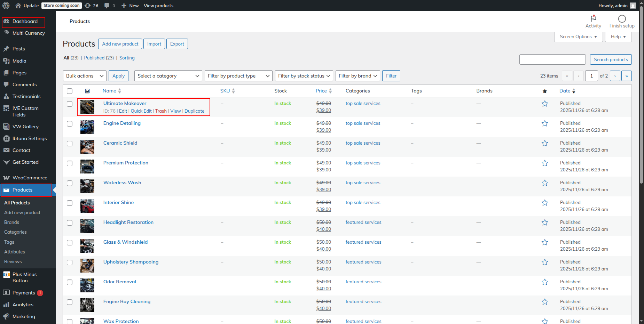Click the Add new product button

coord(120,44)
